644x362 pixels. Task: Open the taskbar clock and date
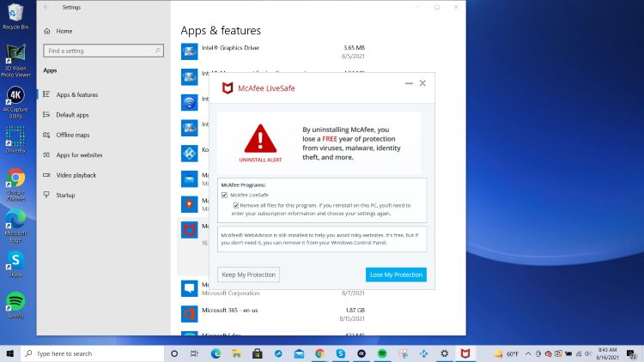click(607, 353)
